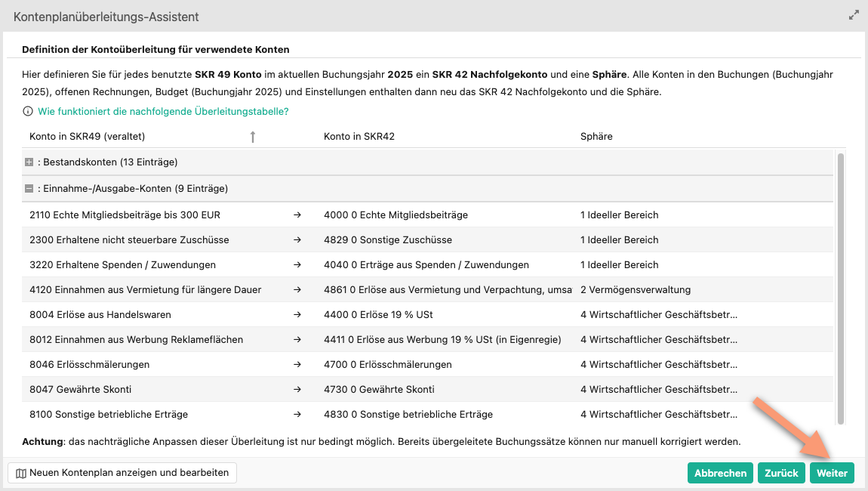Edit SKR42 account 4700 0 Erlösschmälerungen
The height and width of the screenshot is (491, 868).
pos(387,365)
